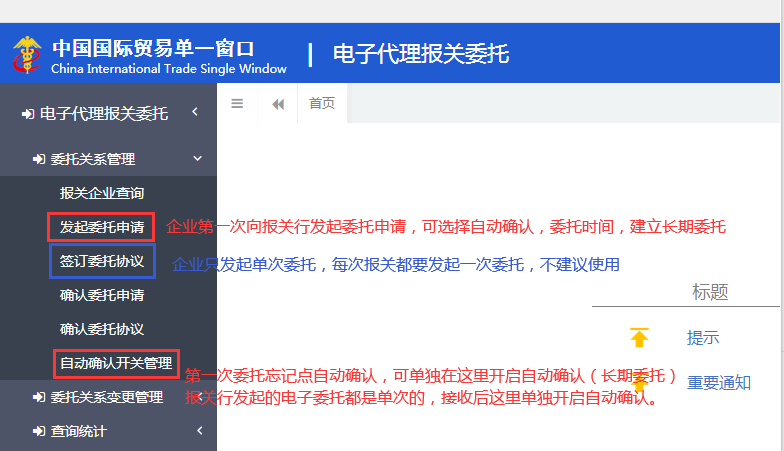Open the 重要通知 notice link
This screenshot has width=784, height=451.
coord(719,382)
